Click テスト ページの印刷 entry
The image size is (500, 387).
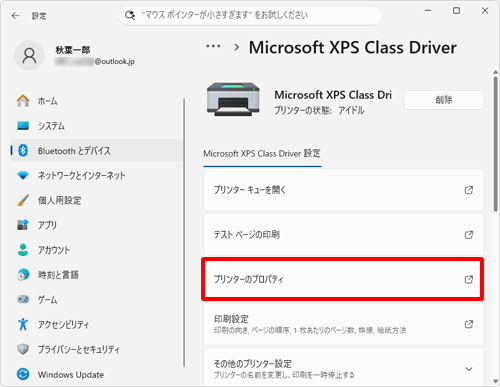(x=344, y=235)
